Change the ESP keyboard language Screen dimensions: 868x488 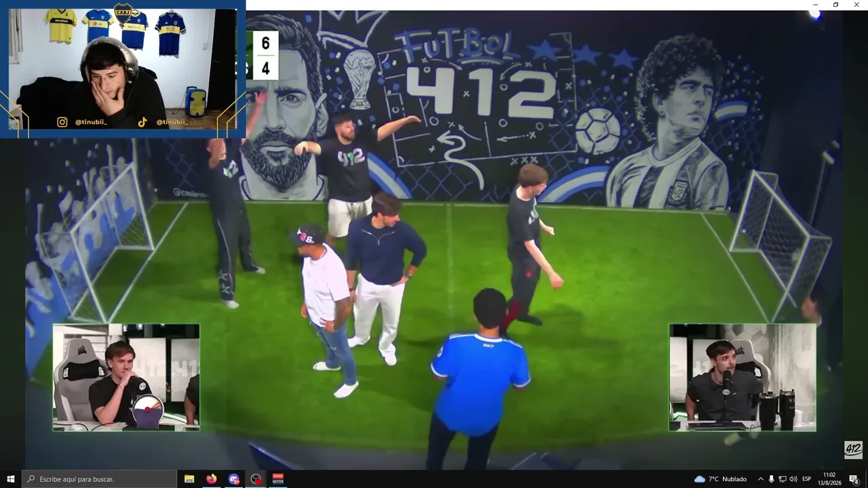[807, 479]
